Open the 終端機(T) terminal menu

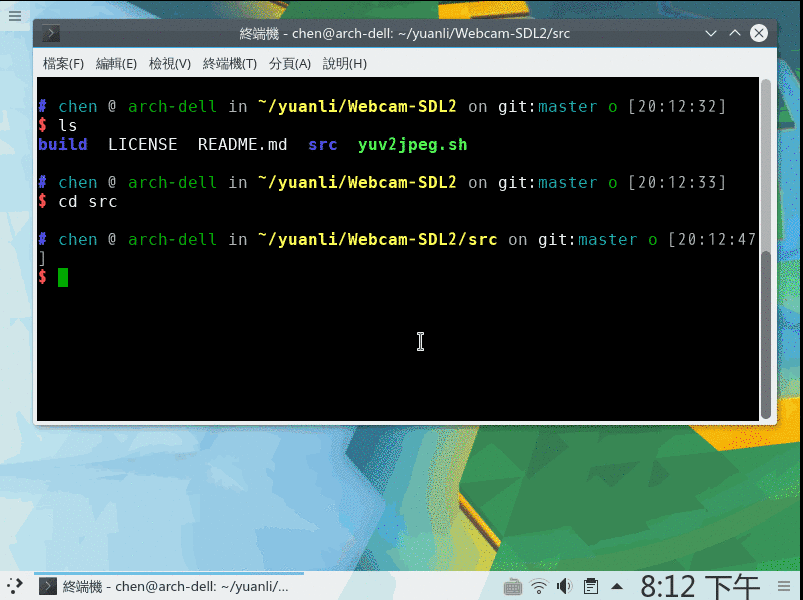[229, 64]
